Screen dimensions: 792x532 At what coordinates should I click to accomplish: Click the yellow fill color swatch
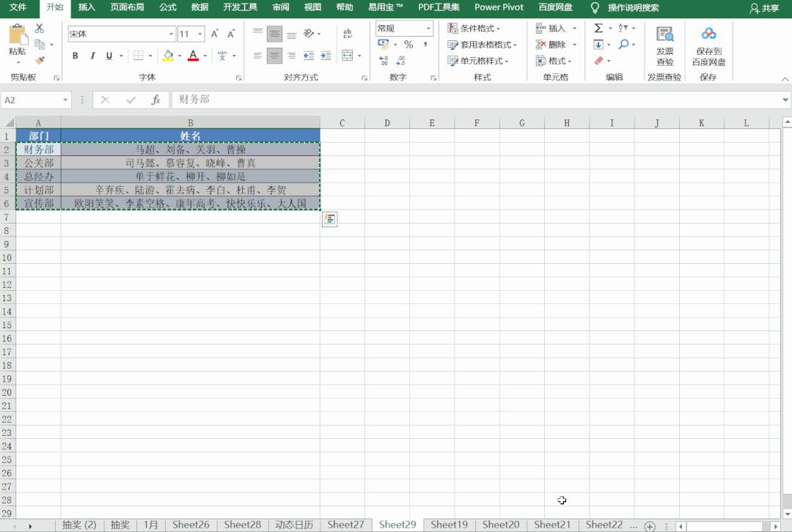pyautogui.click(x=168, y=56)
